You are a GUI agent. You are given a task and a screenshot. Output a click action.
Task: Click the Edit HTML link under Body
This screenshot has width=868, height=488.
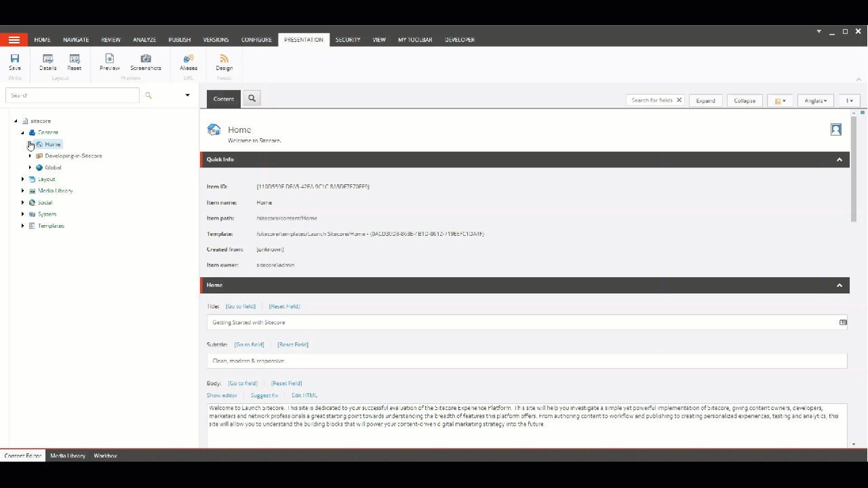click(304, 395)
